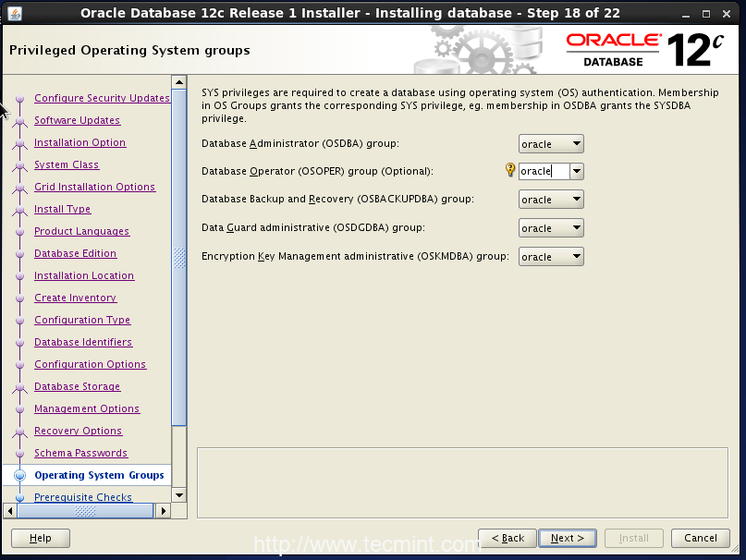
Task: Go to Create Inventory step
Action: point(75,298)
